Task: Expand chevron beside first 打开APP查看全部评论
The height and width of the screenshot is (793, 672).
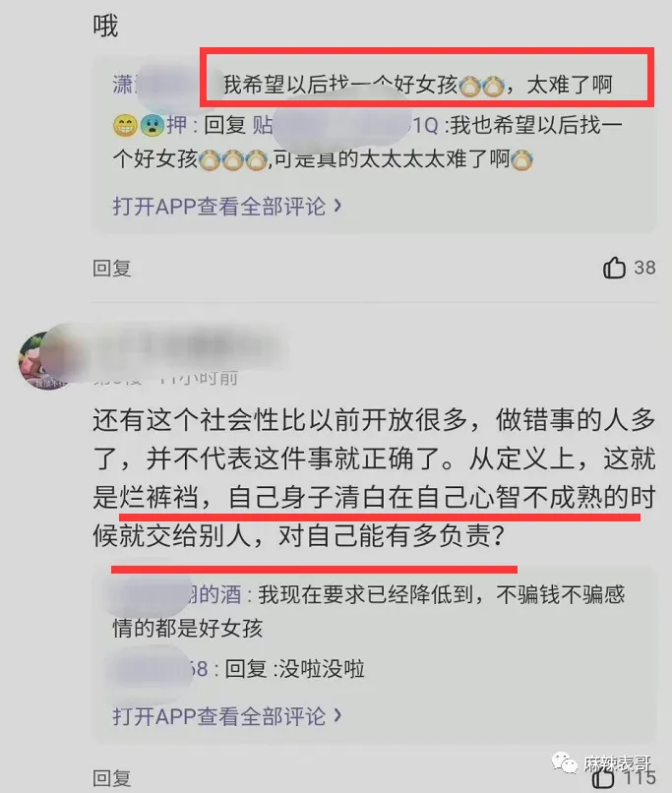Action: coord(337,206)
